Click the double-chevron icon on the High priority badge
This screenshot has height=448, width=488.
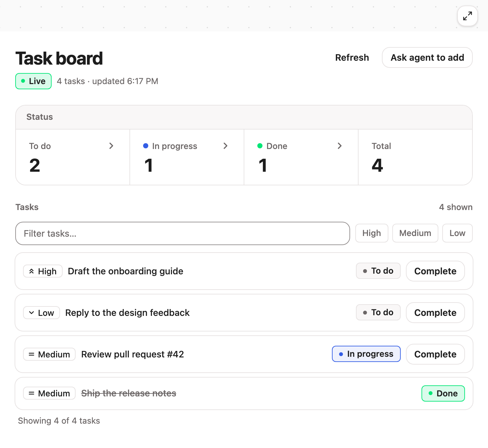click(31, 271)
